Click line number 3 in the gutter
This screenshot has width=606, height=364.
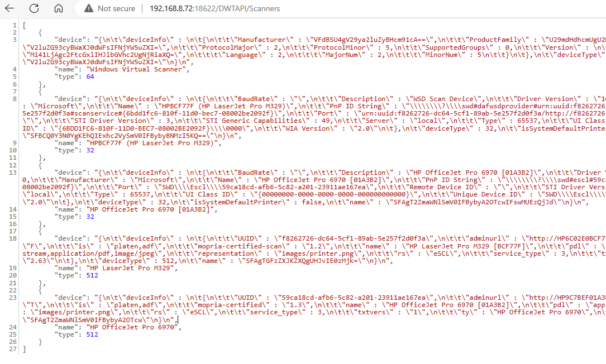pyautogui.click(x=15, y=40)
